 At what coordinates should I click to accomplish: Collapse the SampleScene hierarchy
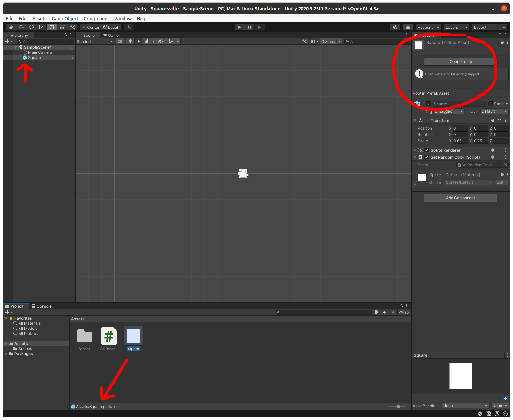[15, 47]
